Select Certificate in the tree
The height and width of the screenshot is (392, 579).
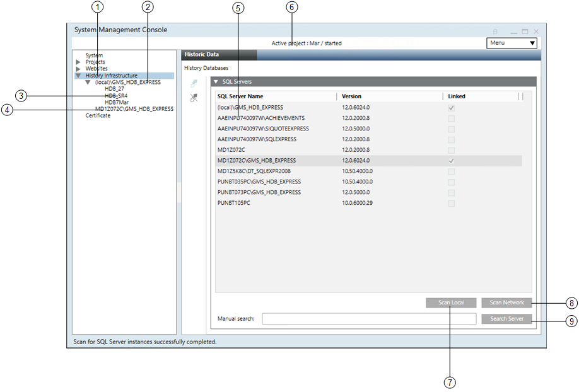coord(98,115)
